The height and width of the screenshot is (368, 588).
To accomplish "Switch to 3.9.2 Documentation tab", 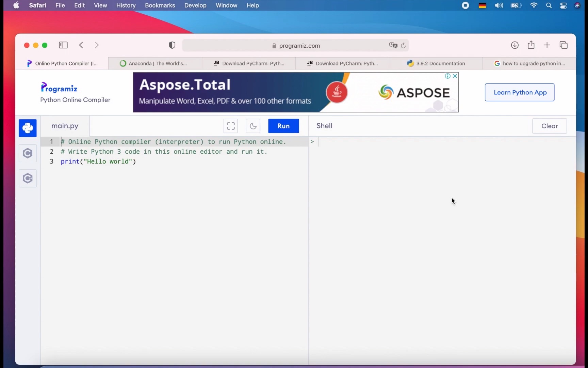I will [x=436, y=63].
